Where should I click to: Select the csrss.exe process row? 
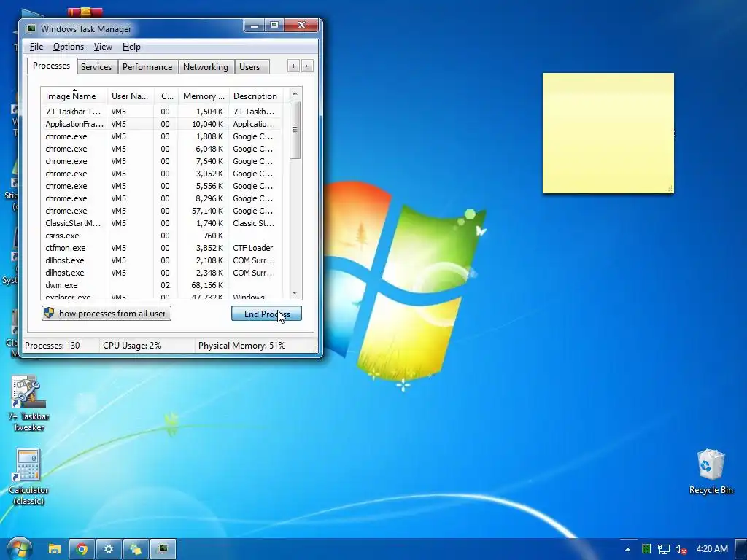[x=162, y=236]
